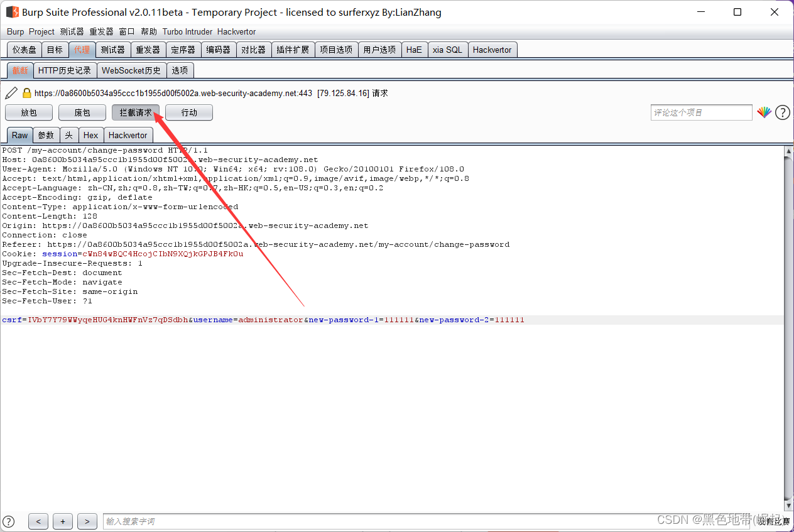Click the 评论这个项目 comment field
Image resolution: width=794 pixels, height=532 pixels.
tap(701, 112)
